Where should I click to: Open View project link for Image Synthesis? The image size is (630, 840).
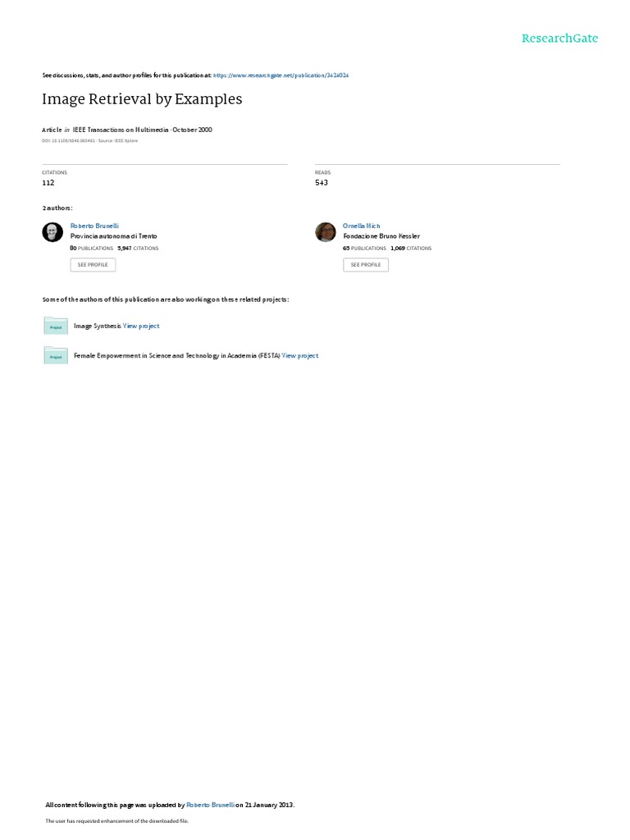(141, 326)
